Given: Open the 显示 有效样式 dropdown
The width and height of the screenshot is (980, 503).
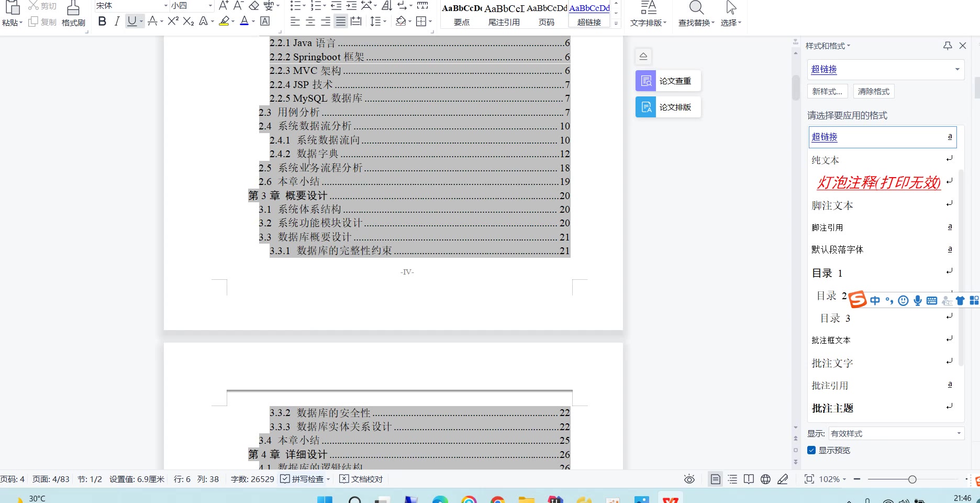Looking at the screenshot, I should pyautogui.click(x=896, y=433).
